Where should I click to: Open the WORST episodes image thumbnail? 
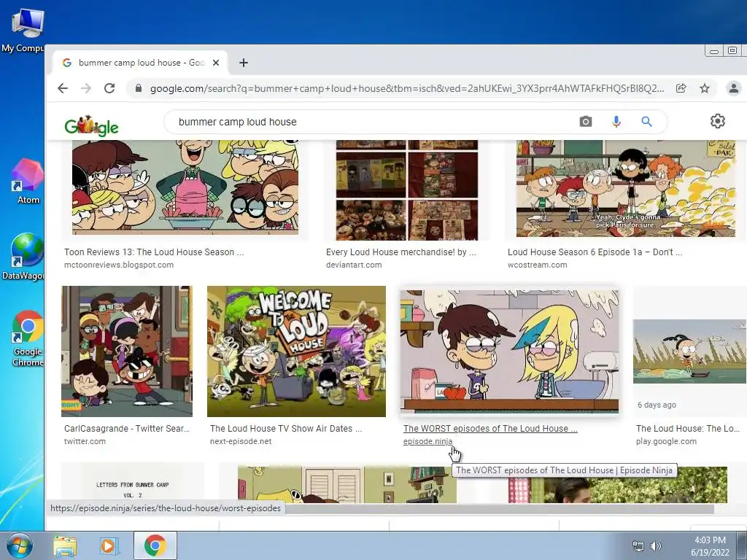[509, 351]
